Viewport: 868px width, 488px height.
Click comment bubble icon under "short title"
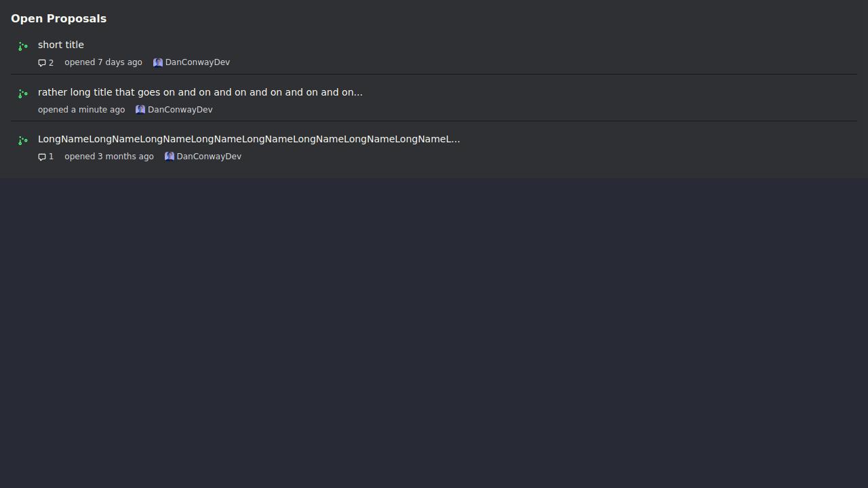(42, 63)
